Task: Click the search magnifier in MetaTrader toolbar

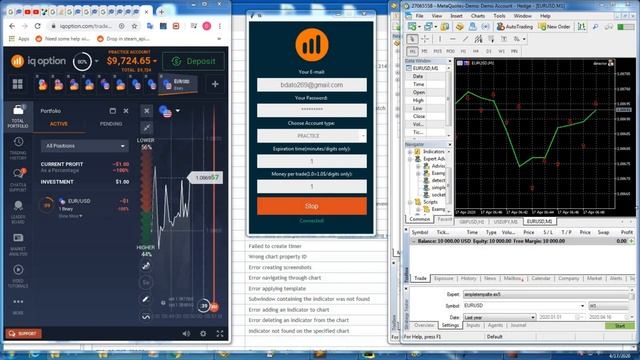Action: [x=596, y=27]
